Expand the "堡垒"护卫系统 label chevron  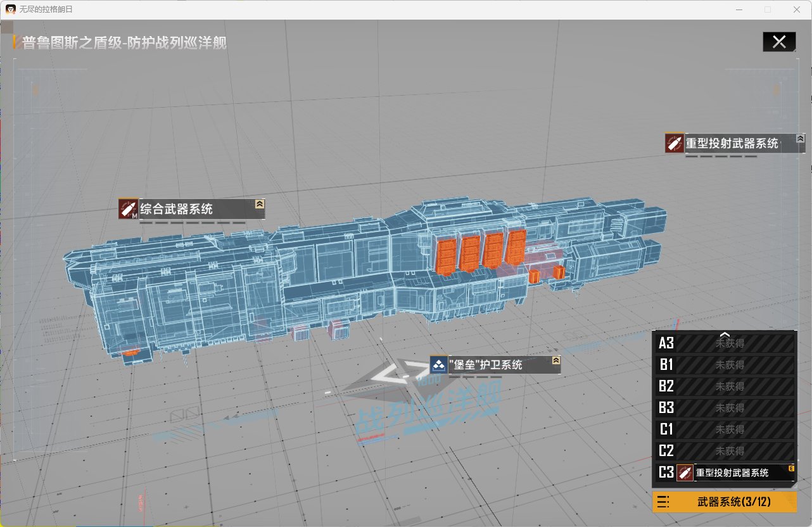coord(555,360)
